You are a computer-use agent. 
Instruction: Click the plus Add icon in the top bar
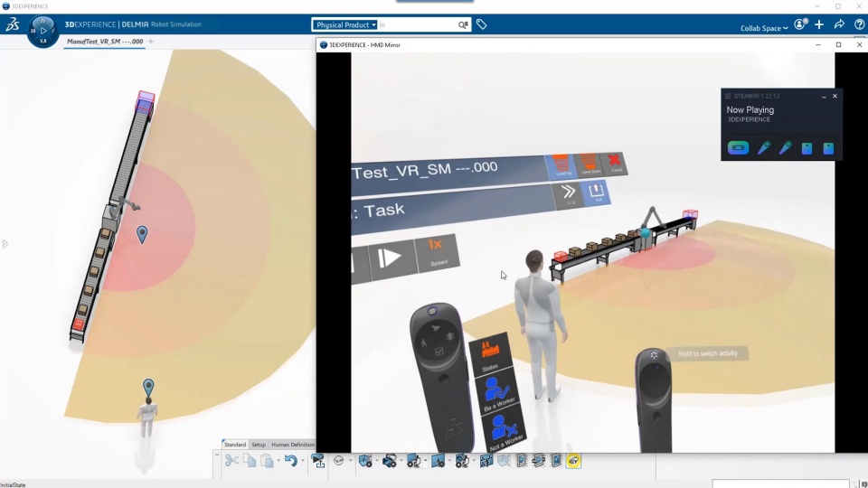[x=819, y=24]
